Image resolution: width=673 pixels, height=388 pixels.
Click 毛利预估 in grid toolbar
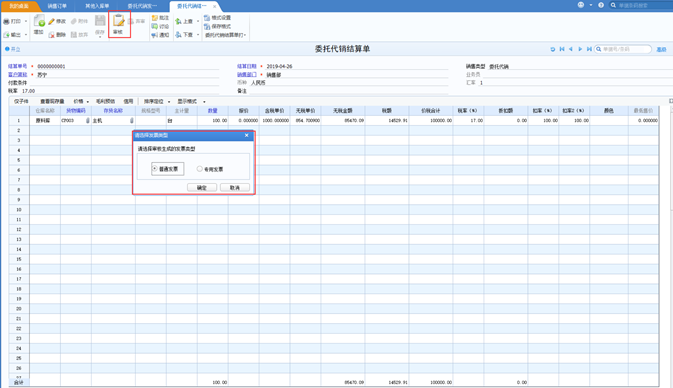click(106, 102)
